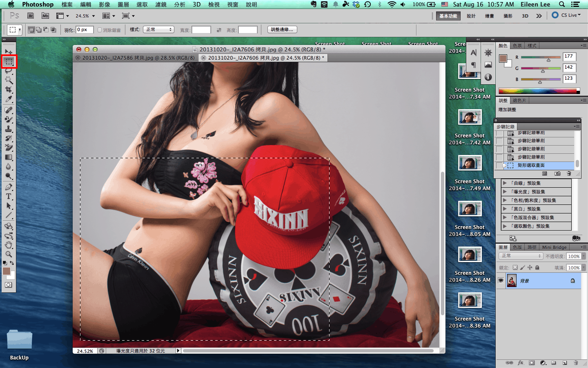Select the 基本功能 workspace button
Image resolution: width=588 pixels, height=368 pixels.
[x=448, y=16]
